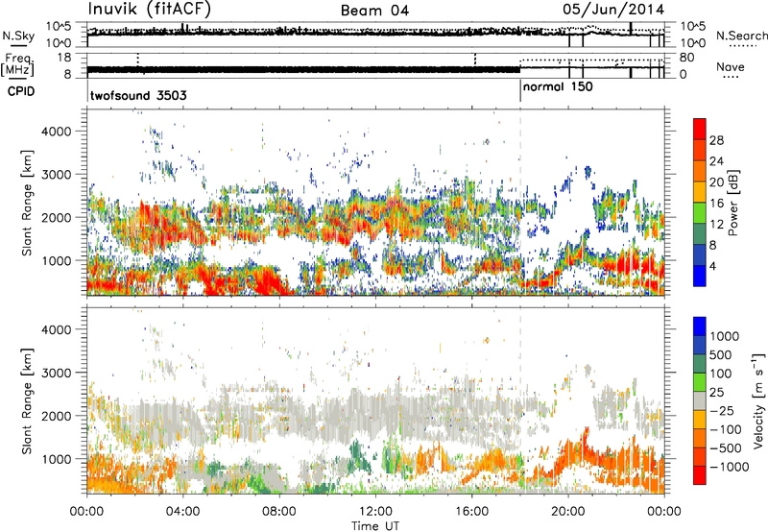
Task: Click the '-1000' tick on the velocity colorbar
Action: pos(730,467)
